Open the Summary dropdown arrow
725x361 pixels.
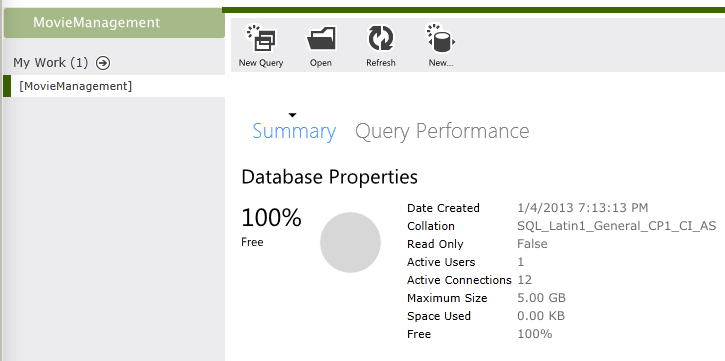coord(292,115)
